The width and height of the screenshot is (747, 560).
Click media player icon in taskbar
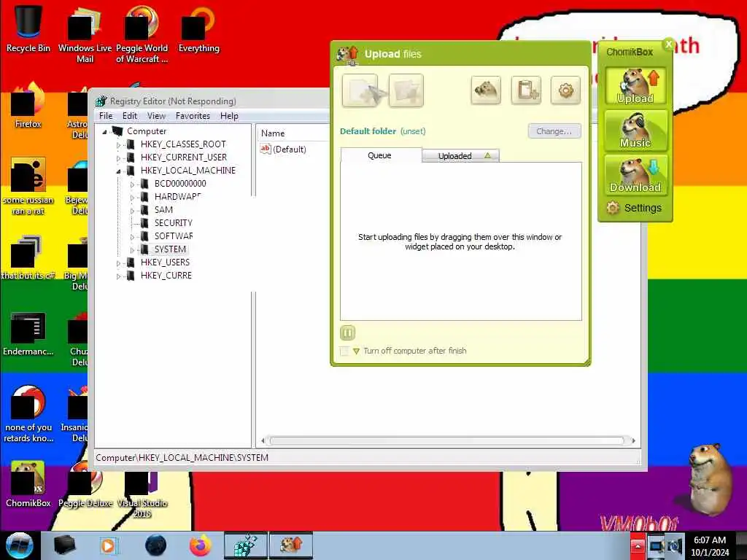coord(108,545)
